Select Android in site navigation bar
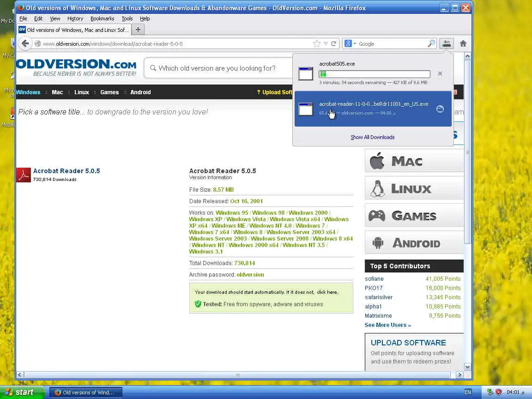The height and width of the screenshot is (399, 532). point(140,92)
